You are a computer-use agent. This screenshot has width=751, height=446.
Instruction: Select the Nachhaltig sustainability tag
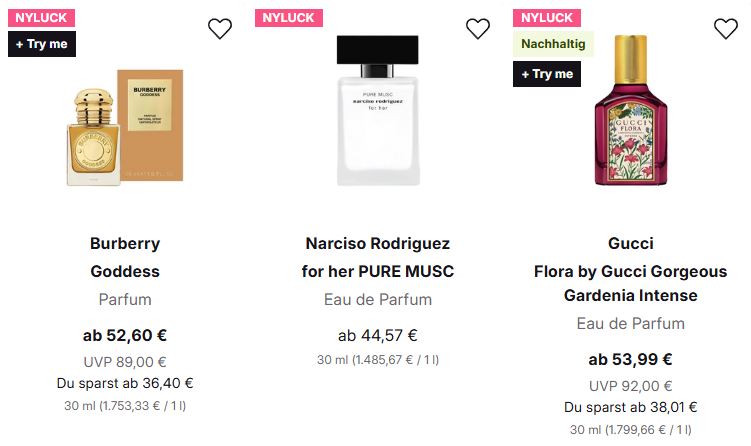[554, 44]
